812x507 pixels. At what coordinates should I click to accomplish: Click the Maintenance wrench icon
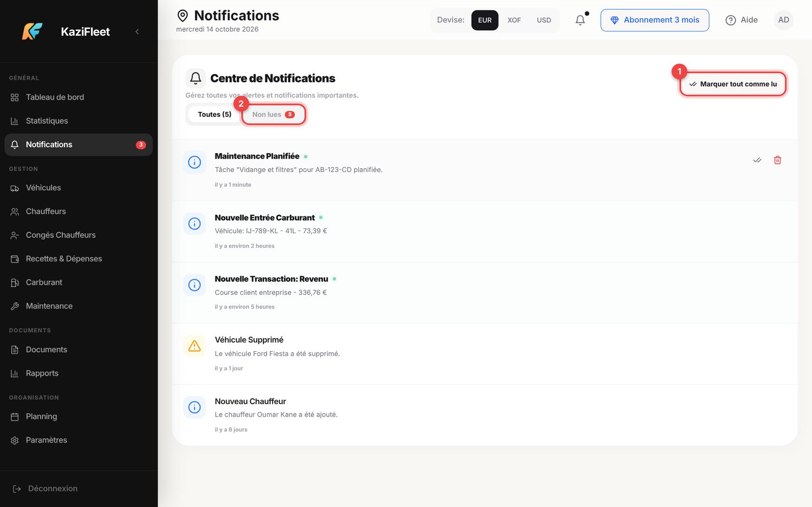[x=15, y=306]
